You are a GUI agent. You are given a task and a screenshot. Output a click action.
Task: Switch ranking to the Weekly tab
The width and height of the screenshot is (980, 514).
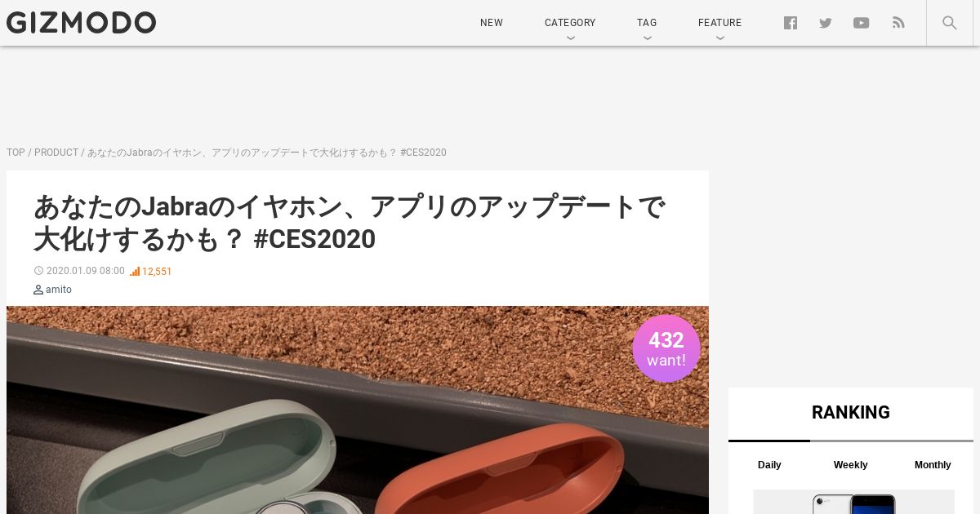[850, 465]
